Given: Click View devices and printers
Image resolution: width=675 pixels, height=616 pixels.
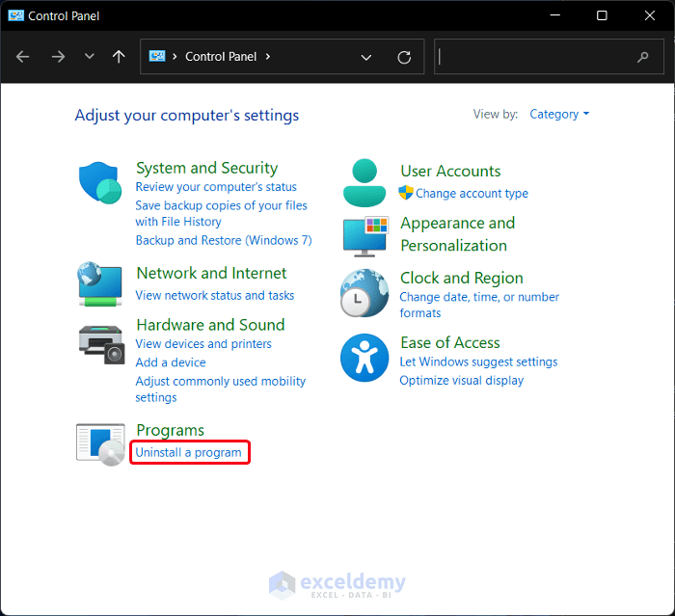Looking at the screenshot, I should pyautogui.click(x=203, y=344).
